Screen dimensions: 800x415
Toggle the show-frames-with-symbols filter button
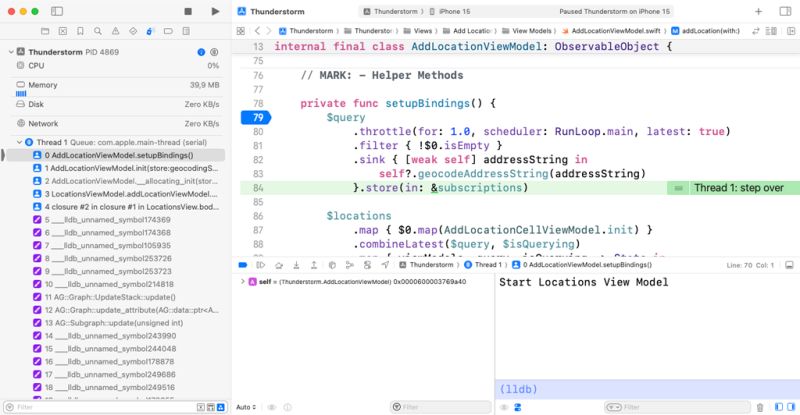point(211,407)
